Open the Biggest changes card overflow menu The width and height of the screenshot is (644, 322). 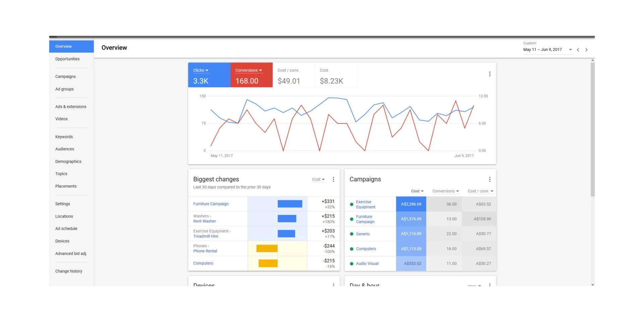(333, 179)
